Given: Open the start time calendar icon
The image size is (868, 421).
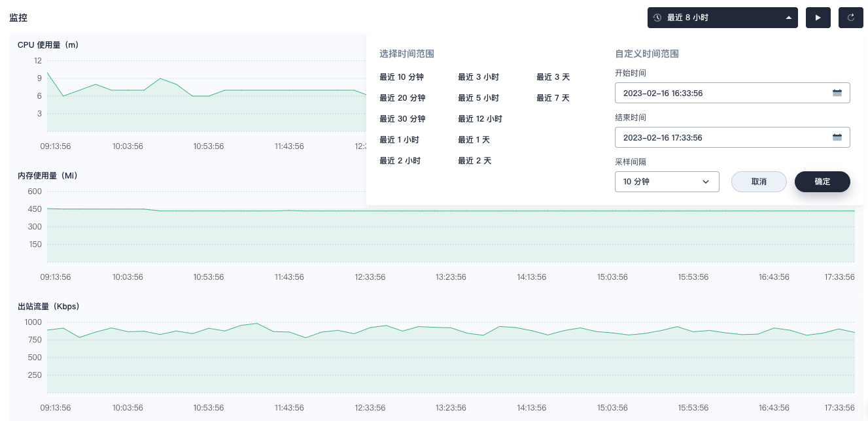Looking at the screenshot, I should pyautogui.click(x=837, y=93).
